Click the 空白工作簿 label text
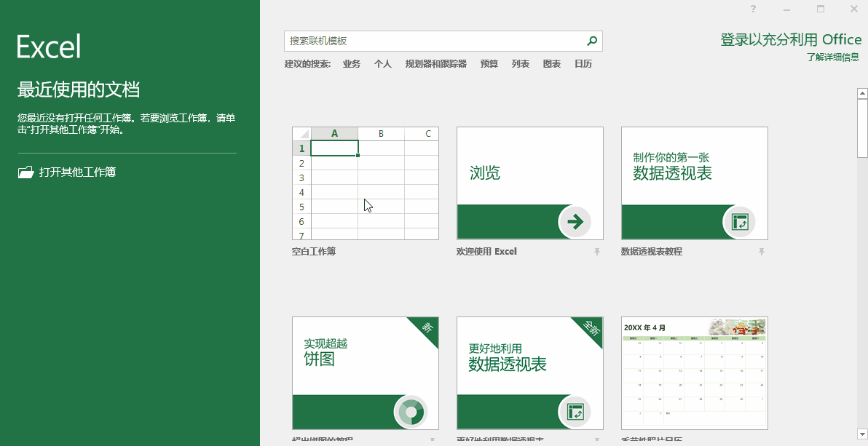This screenshot has height=446, width=868. pyautogui.click(x=314, y=251)
